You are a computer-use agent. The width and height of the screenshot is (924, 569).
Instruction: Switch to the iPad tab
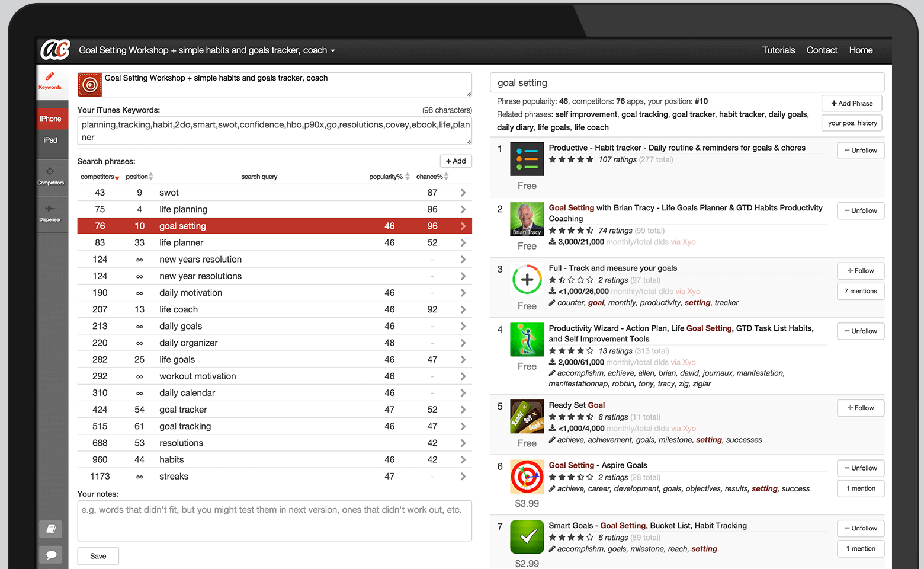point(51,140)
